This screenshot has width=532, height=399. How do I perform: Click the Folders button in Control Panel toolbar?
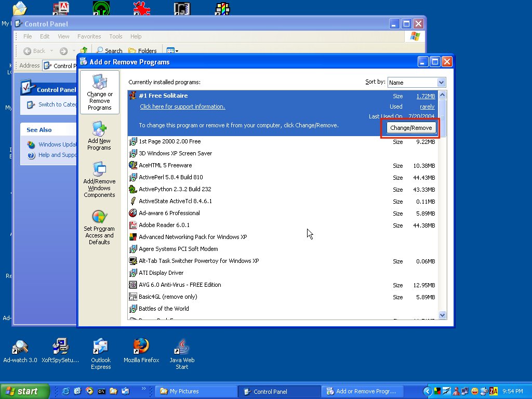pos(142,51)
